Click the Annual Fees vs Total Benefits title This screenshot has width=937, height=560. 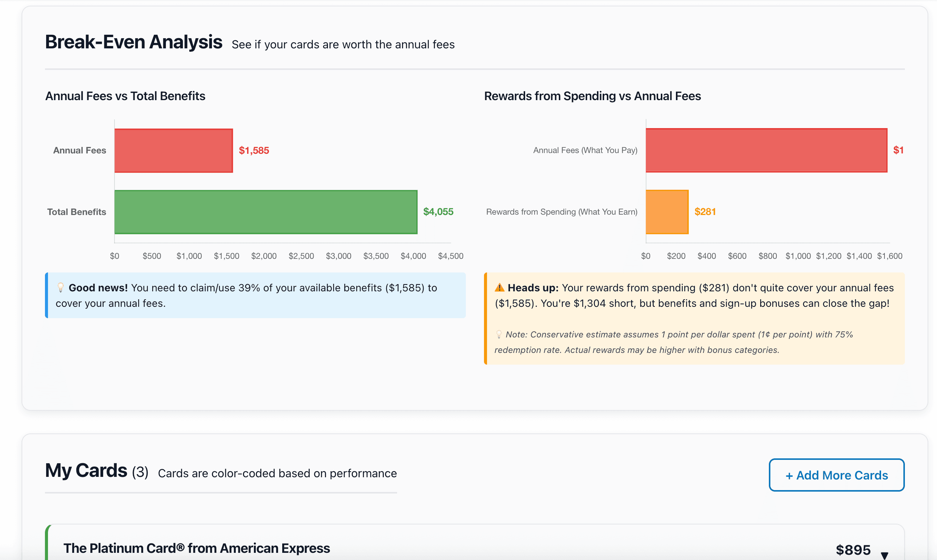click(125, 96)
